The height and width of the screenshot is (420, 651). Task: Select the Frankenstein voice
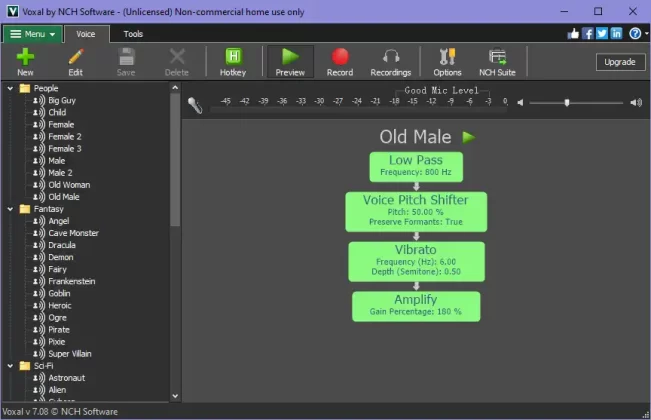(x=71, y=281)
